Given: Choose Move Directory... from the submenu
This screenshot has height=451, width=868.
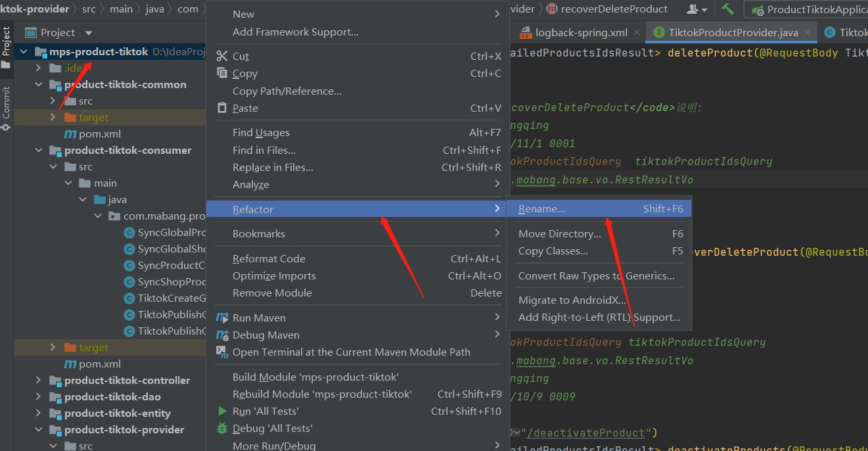Looking at the screenshot, I should click(x=559, y=234).
